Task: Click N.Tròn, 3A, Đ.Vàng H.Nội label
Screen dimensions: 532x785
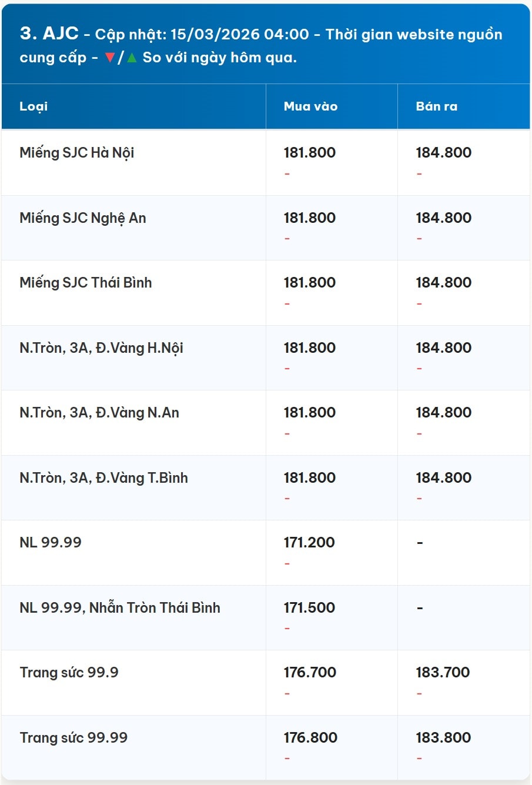Action: pos(102,348)
